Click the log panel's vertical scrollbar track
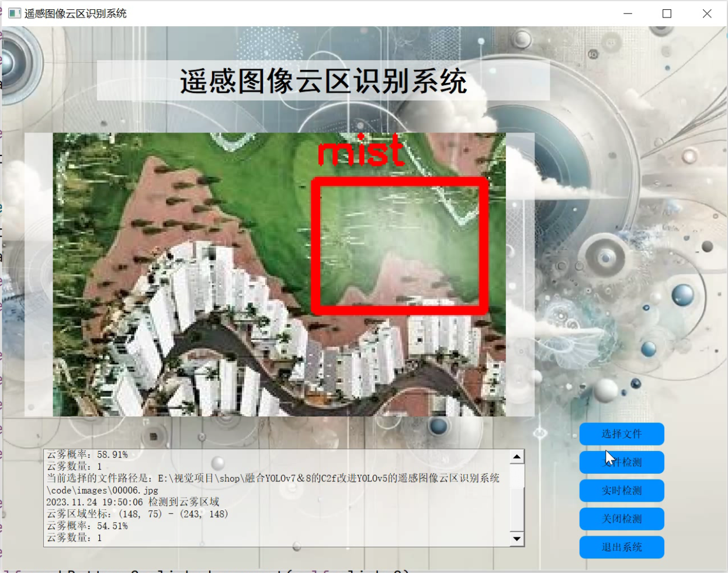The width and height of the screenshot is (728, 573). point(517,498)
